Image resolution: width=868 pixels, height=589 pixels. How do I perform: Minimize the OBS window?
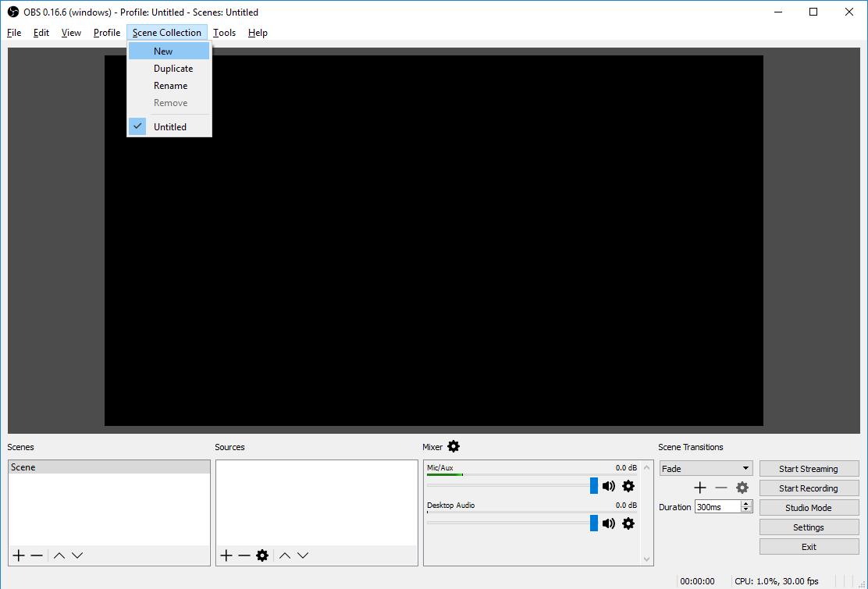click(x=778, y=12)
